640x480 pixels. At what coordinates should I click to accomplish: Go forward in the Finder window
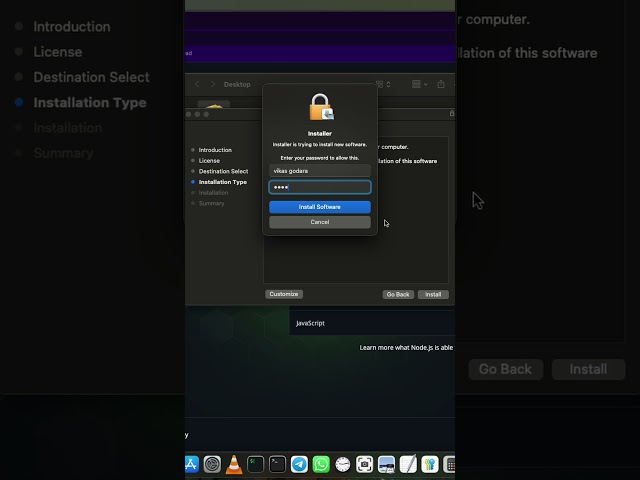pos(213,84)
